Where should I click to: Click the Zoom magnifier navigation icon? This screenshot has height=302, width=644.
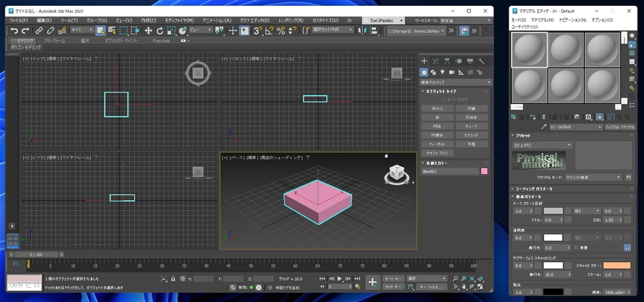[x=455, y=278]
